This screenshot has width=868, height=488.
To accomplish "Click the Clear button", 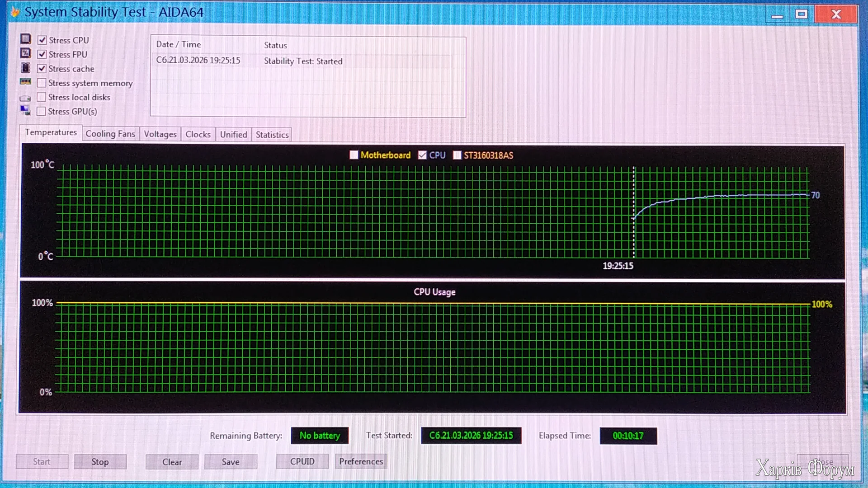I will [x=172, y=462].
